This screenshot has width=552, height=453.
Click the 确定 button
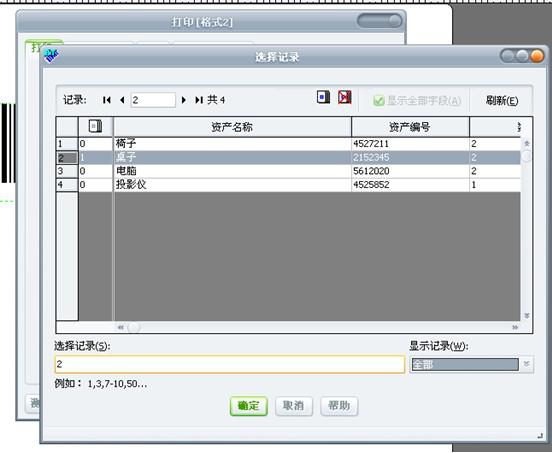[249, 406]
